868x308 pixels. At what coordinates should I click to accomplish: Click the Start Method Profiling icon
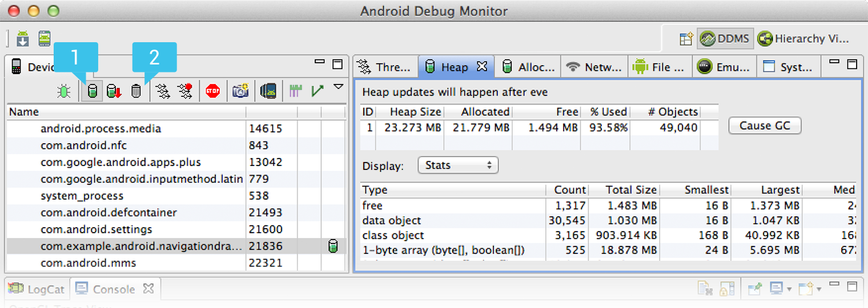click(184, 91)
